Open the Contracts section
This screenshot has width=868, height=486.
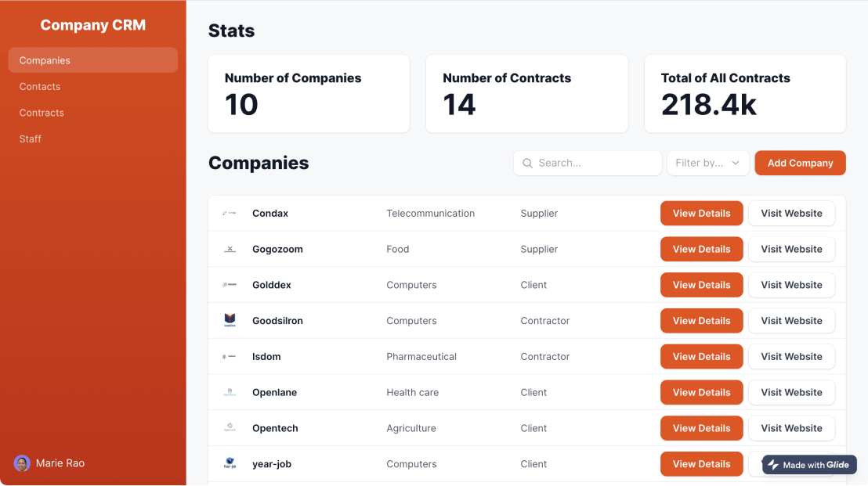[42, 112]
